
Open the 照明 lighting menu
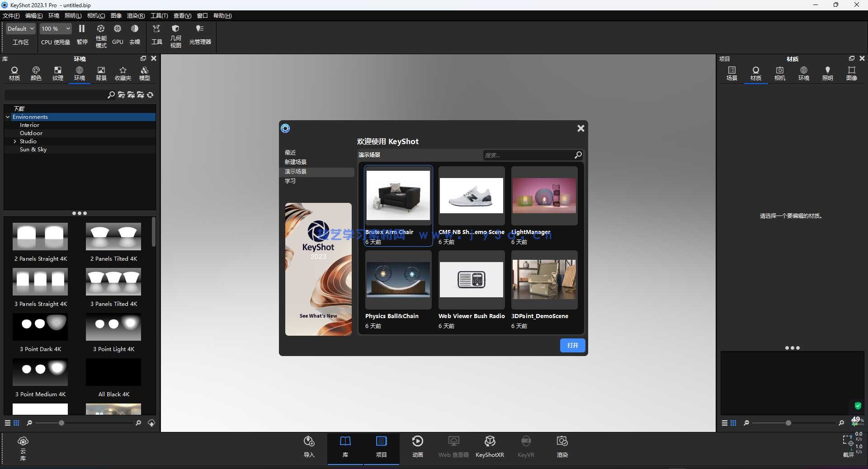[73, 16]
